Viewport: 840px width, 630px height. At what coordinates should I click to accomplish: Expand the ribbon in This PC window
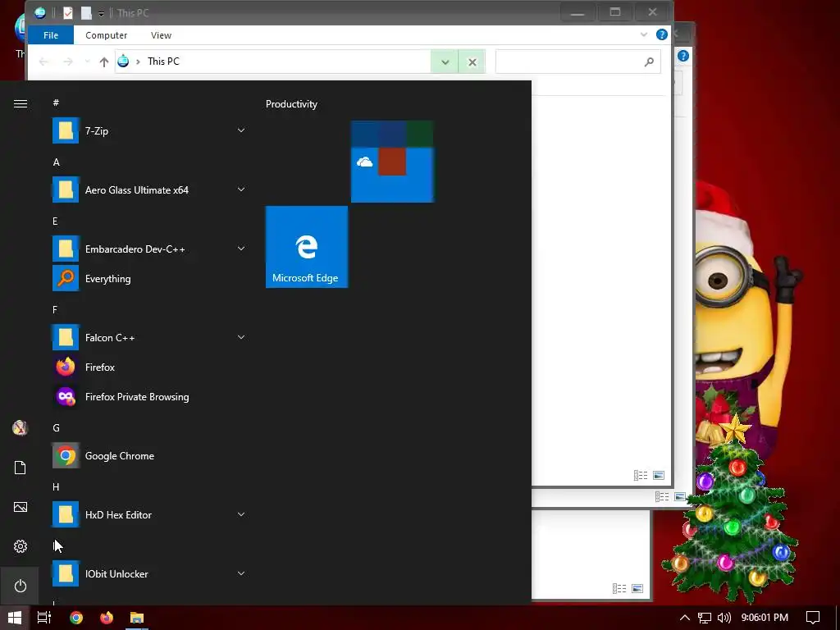coord(643,34)
